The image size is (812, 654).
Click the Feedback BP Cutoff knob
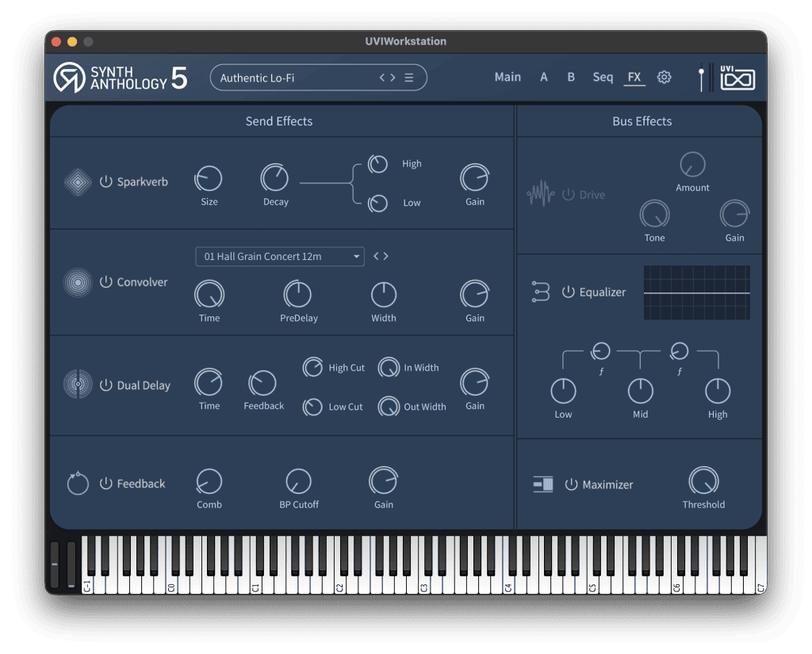[298, 481]
